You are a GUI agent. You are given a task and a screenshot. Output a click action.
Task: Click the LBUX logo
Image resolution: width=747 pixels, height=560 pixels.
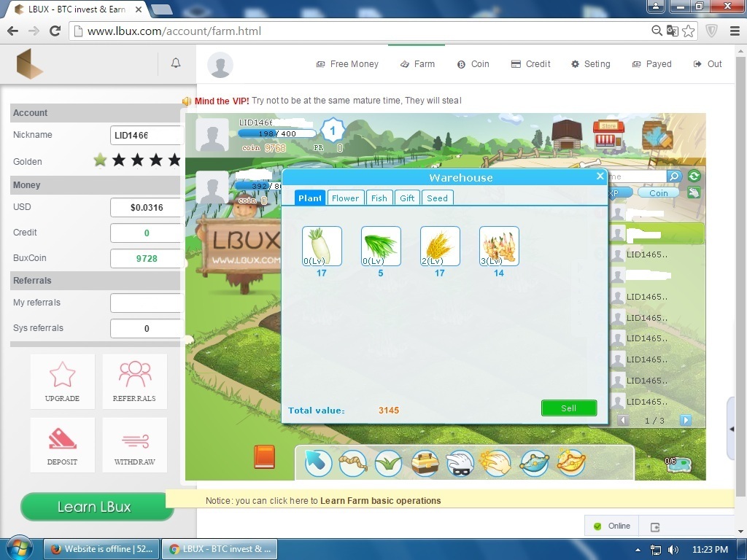(29, 64)
